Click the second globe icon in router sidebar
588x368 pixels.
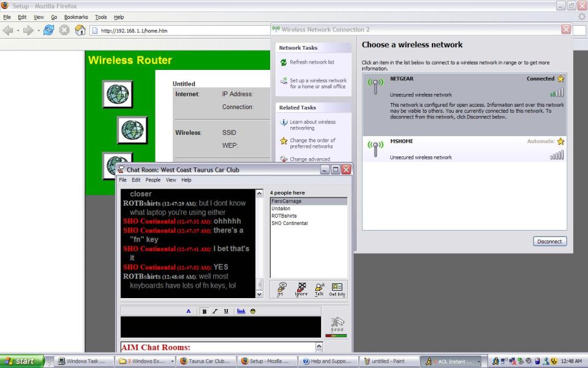click(x=132, y=130)
